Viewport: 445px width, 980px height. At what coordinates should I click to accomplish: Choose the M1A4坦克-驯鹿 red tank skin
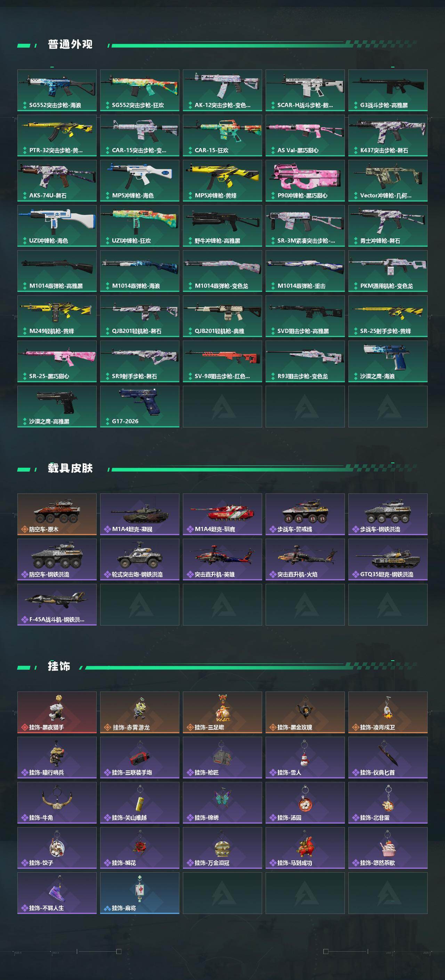tap(222, 514)
